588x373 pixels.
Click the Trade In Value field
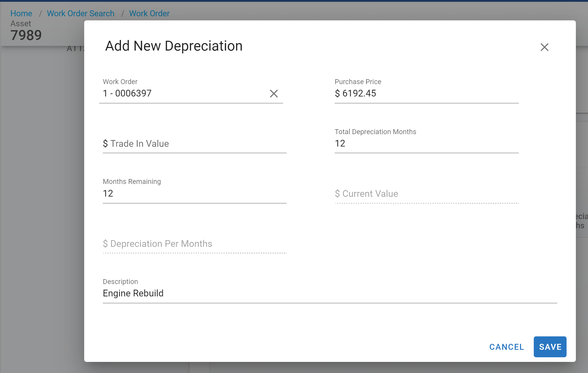click(194, 144)
